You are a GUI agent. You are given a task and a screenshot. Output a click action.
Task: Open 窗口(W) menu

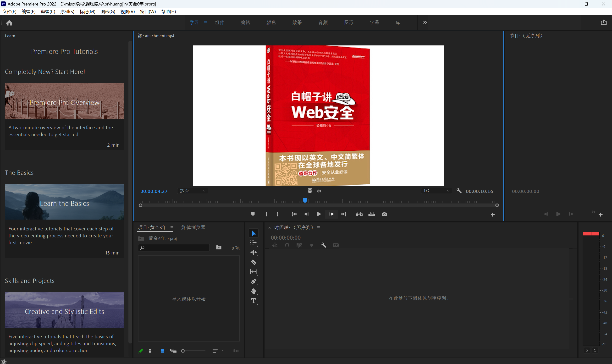[148, 11]
